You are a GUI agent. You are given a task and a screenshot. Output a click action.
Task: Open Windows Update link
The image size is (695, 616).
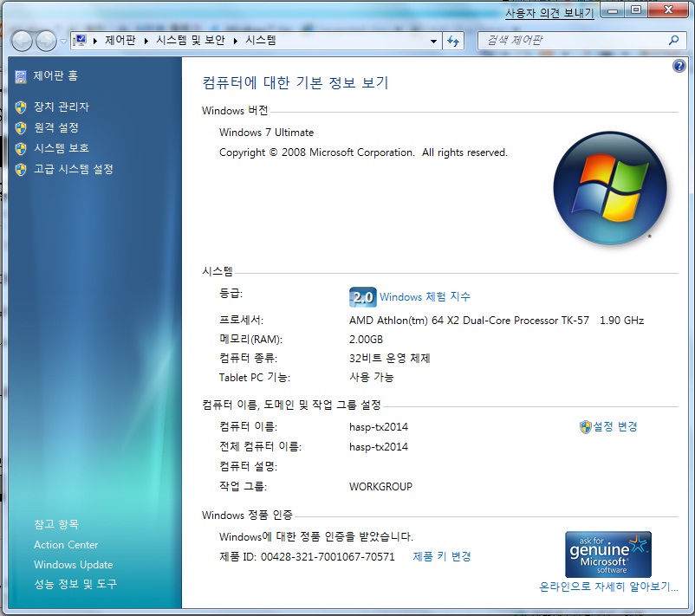[x=73, y=565]
